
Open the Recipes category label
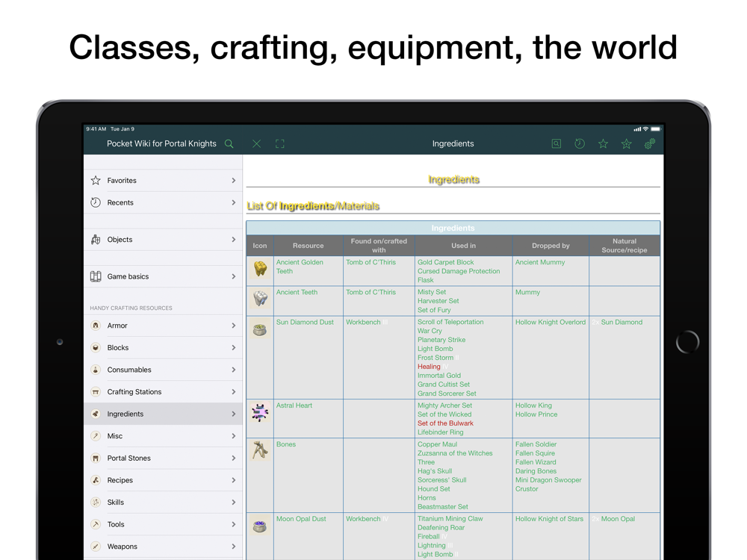pyautogui.click(x=120, y=480)
